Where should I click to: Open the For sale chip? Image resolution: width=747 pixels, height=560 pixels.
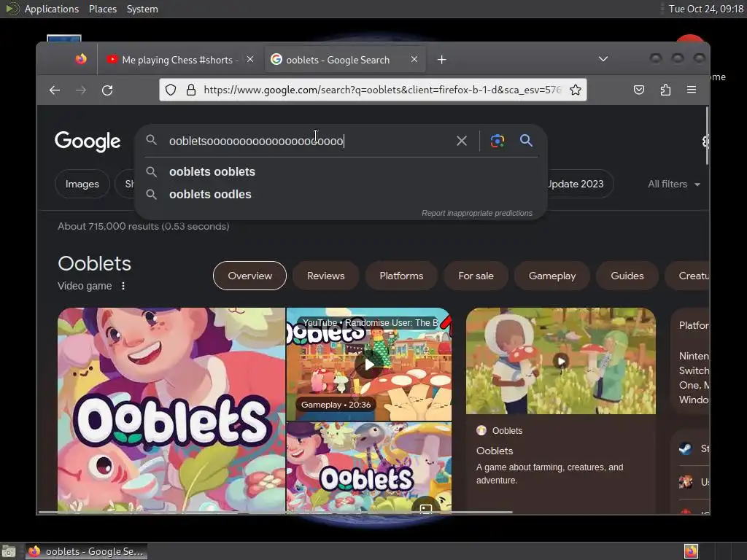coord(476,276)
